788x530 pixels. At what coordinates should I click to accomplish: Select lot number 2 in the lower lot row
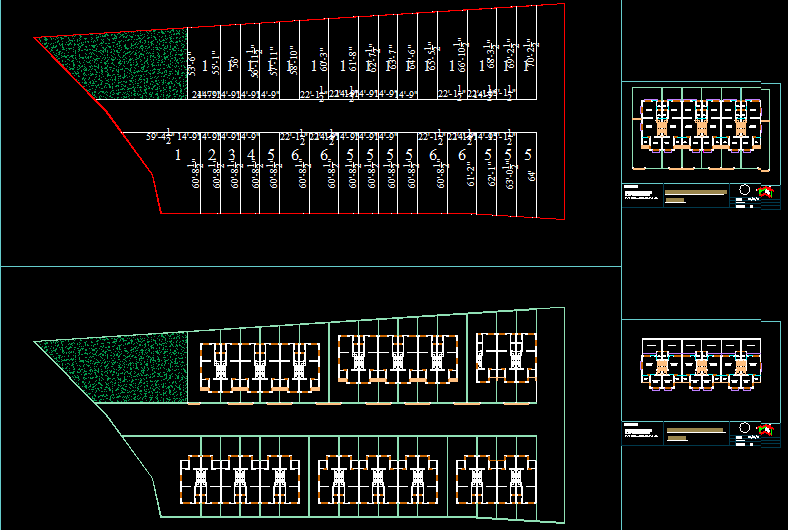212,155
